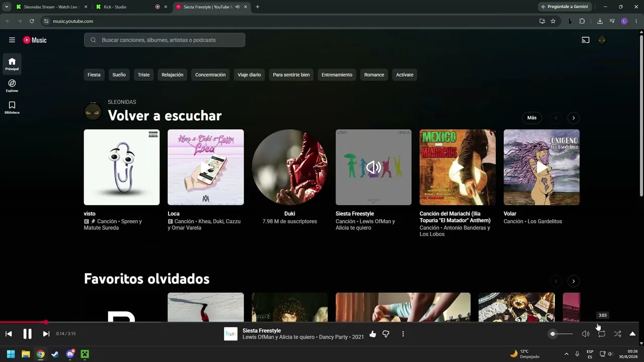Click the search songs and albums field
644x362 pixels.
pos(165,40)
